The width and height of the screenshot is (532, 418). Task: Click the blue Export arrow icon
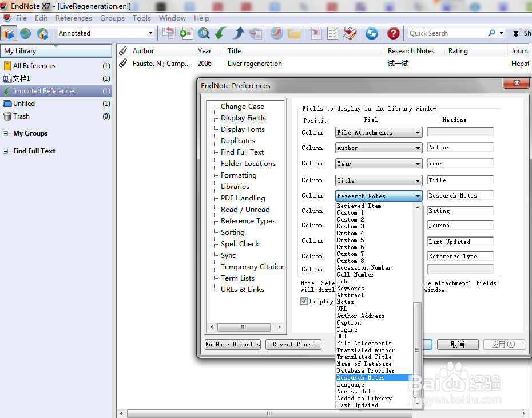238,33
